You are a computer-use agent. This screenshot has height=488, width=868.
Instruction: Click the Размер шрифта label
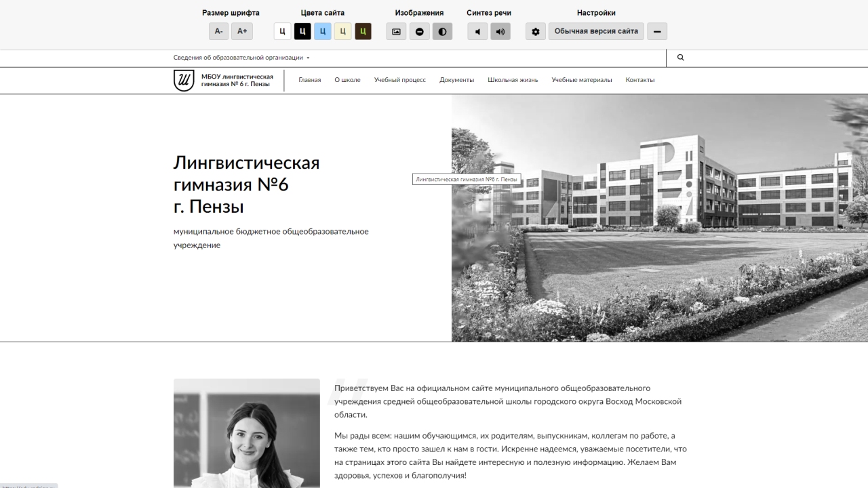[231, 13]
